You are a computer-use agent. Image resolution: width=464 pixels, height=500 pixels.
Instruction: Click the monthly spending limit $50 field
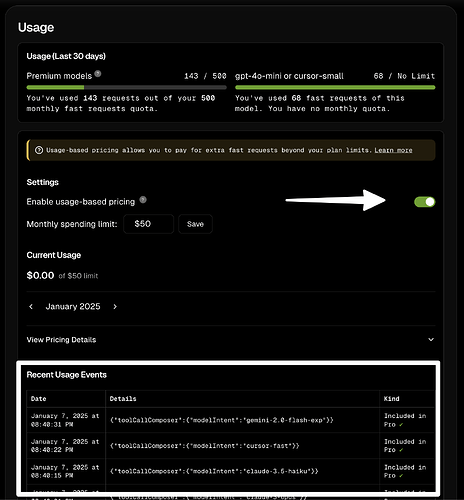point(149,224)
